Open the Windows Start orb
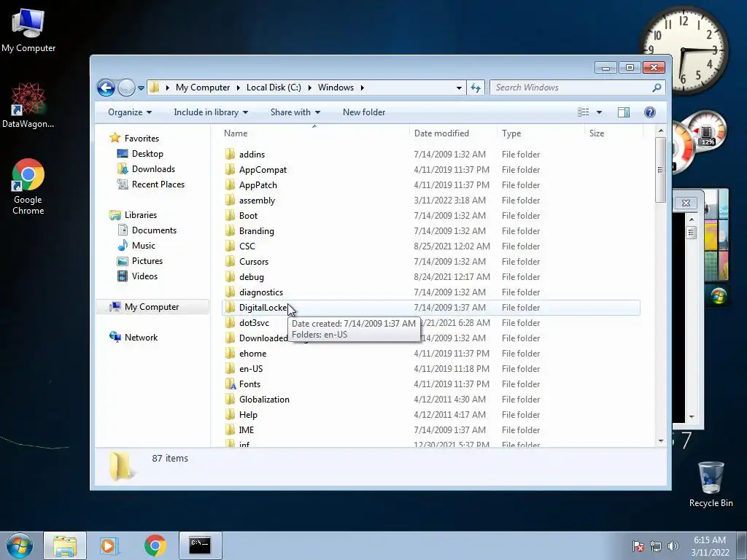 pyautogui.click(x=20, y=545)
